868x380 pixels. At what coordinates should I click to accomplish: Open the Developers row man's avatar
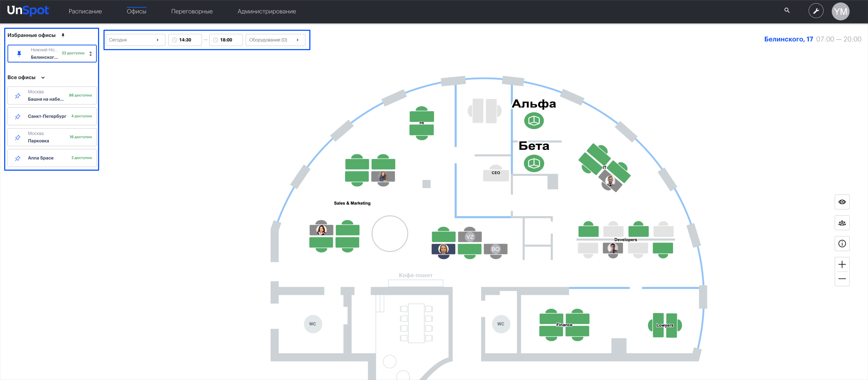point(613,248)
